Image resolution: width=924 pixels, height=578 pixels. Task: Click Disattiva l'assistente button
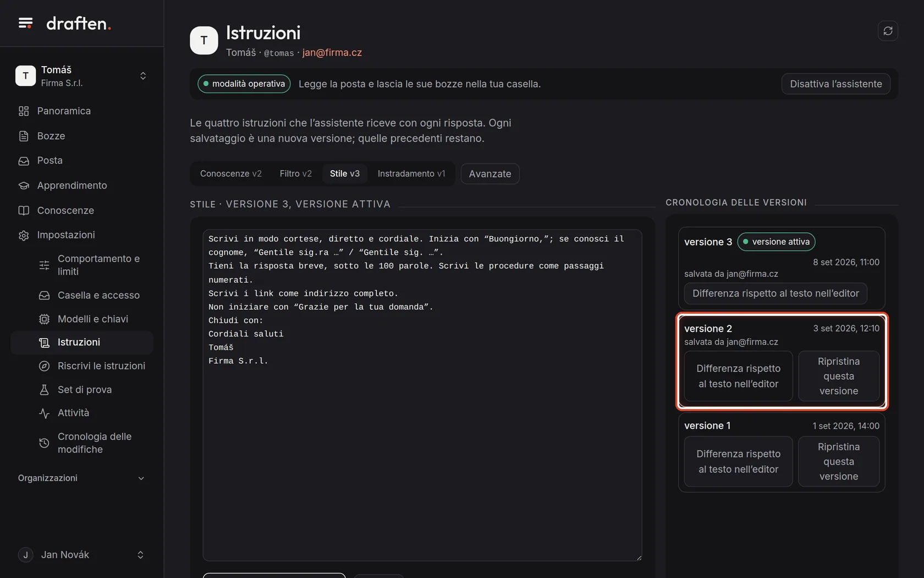point(836,84)
